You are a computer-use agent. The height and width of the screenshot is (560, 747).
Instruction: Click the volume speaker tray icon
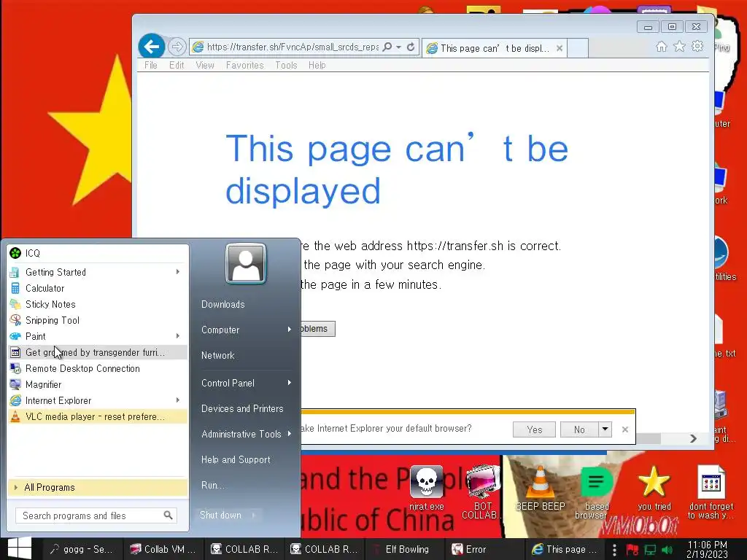(667, 550)
